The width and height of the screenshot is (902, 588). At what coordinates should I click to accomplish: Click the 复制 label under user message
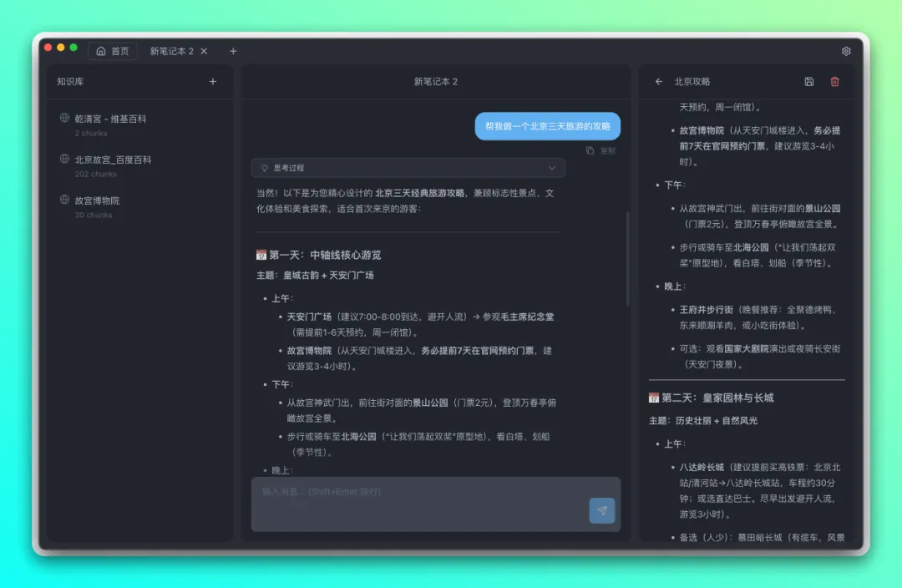[x=608, y=150]
